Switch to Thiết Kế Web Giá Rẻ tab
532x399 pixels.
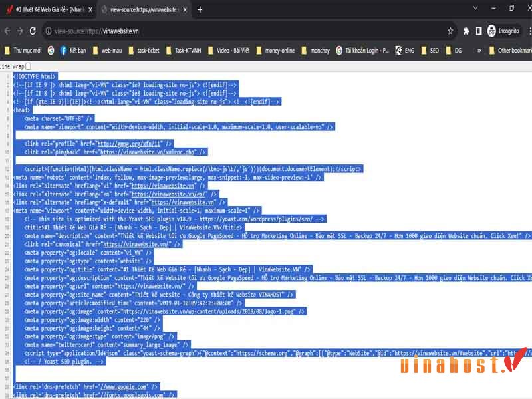[49, 10]
